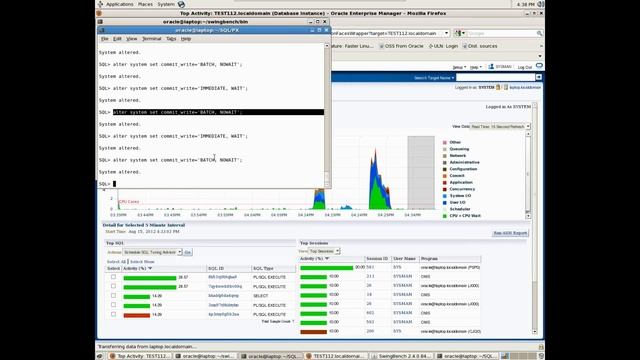Viewport: 640px width, 360px height.
Task: Open the URL bar history dropdown
Action: click(x=446, y=33)
